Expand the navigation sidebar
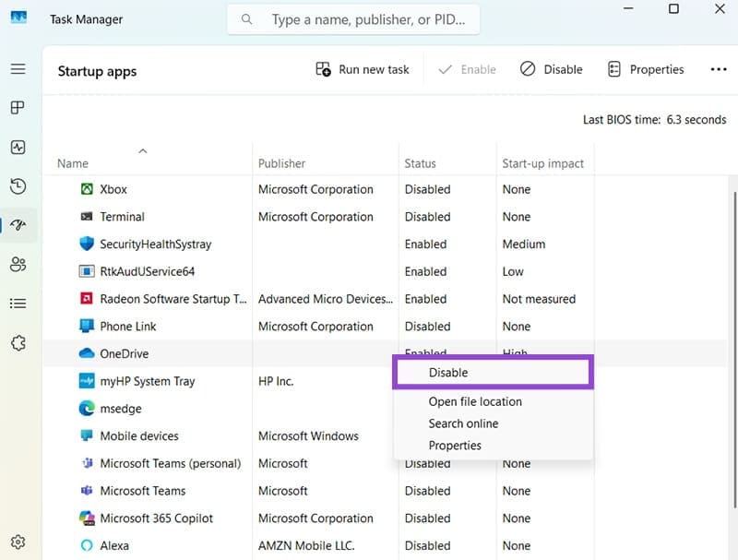 click(x=19, y=69)
